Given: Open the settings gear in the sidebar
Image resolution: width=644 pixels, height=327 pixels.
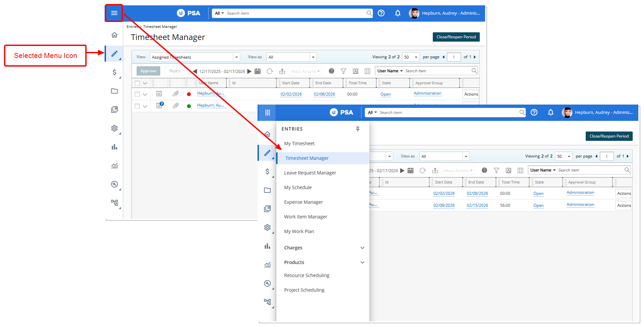Looking at the screenshot, I should pos(114,128).
